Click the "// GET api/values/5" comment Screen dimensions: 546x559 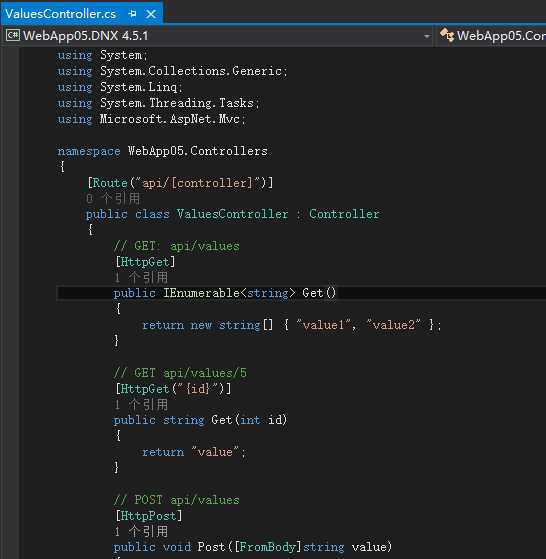(x=180, y=373)
